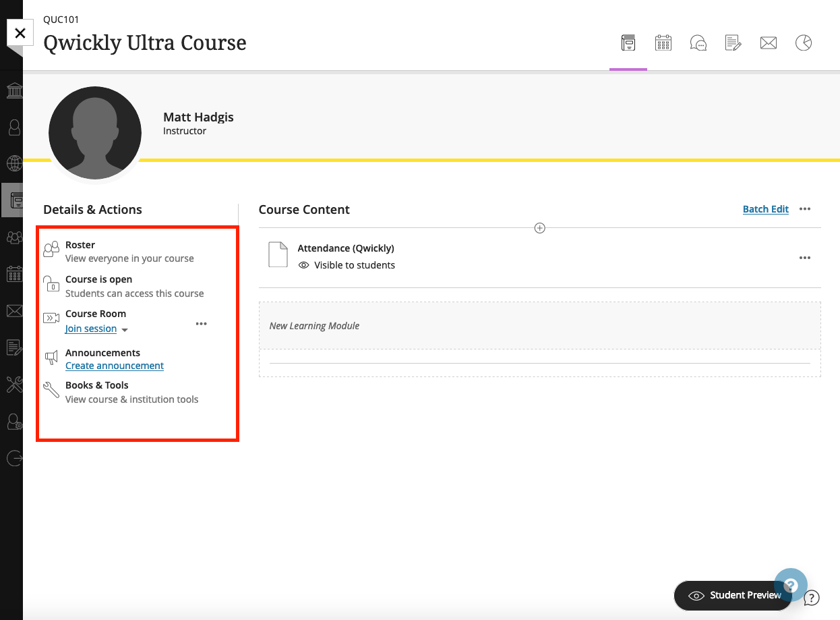The width and height of the screenshot is (840, 620).
Task: Open the Course Content more options menu
Action: point(804,209)
